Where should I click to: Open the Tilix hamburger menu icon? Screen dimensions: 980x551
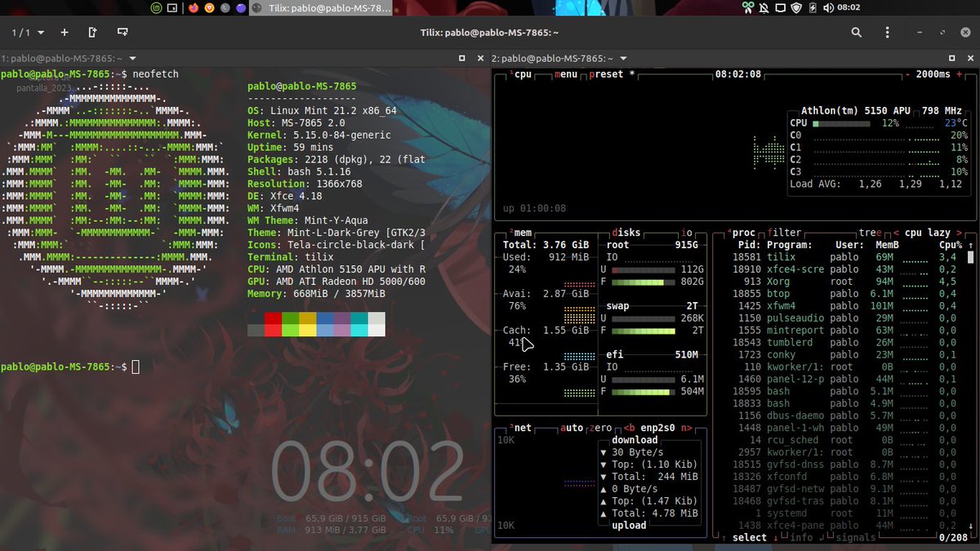tap(886, 32)
